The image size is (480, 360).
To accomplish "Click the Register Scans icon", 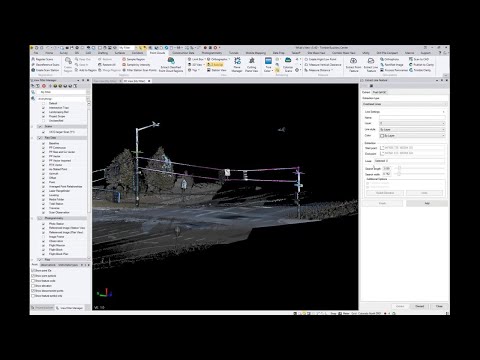I will [33, 59].
